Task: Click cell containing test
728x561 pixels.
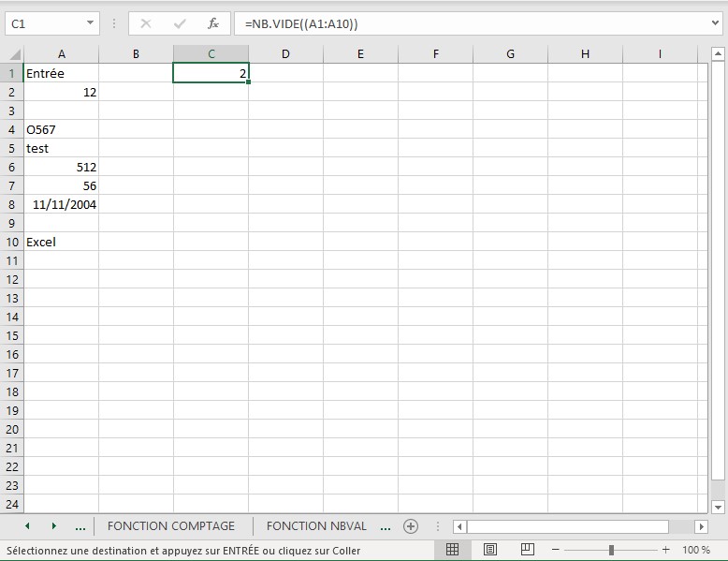Action: click(x=61, y=148)
